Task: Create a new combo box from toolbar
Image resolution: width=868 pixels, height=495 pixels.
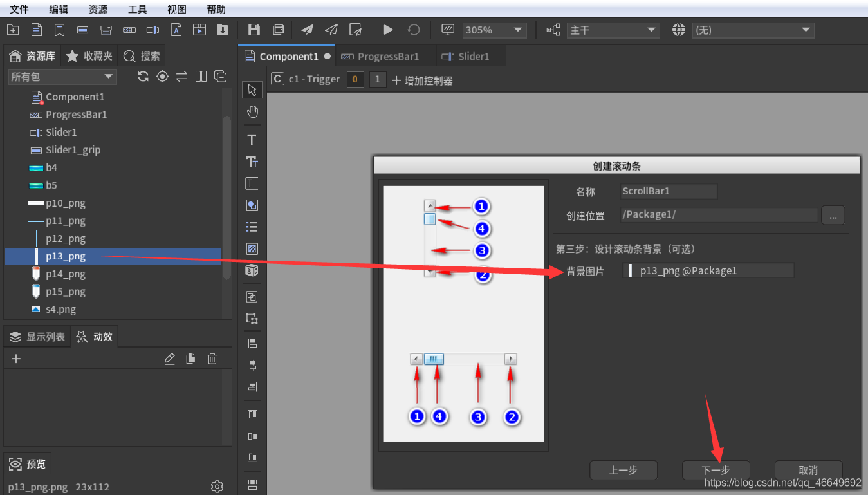Action: [106, 30]
